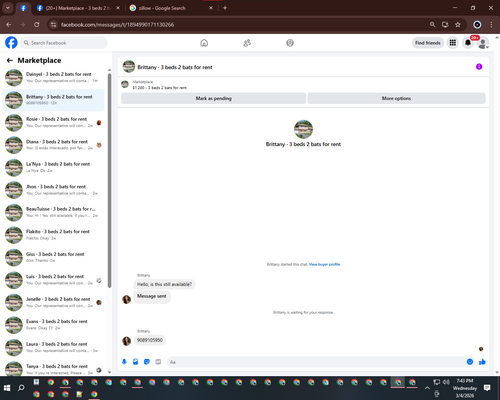The height and width of the screenshot is (400, 500).
Task: Open the Luis conversation
Action: coord(53,280)
